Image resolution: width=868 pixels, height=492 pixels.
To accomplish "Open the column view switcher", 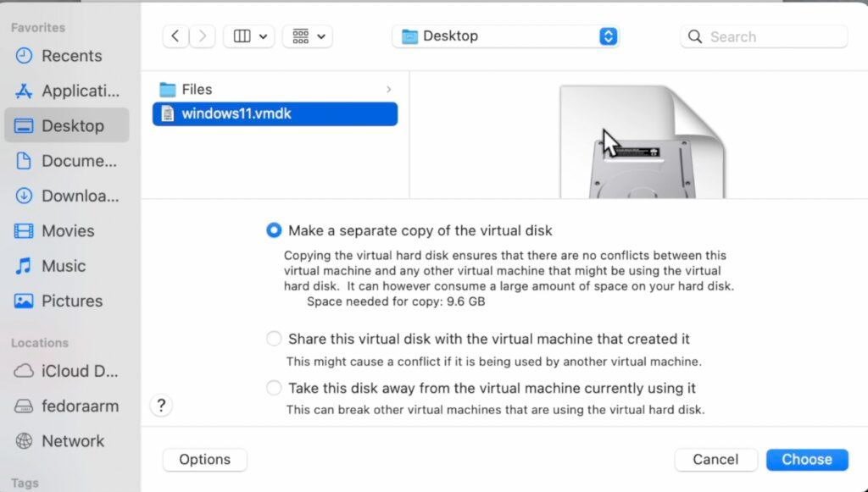I will 249,36.
